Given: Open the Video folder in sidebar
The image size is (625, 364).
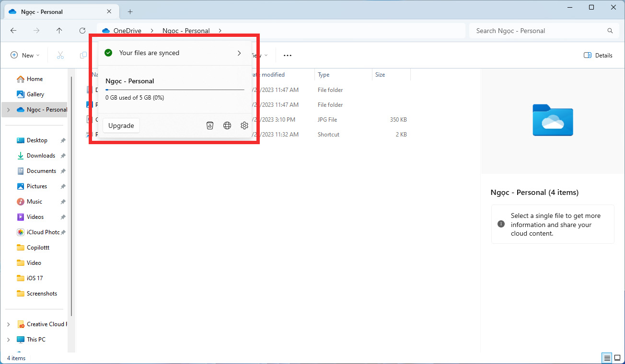Looking at the screenshot, I should [x=34, y=263].
